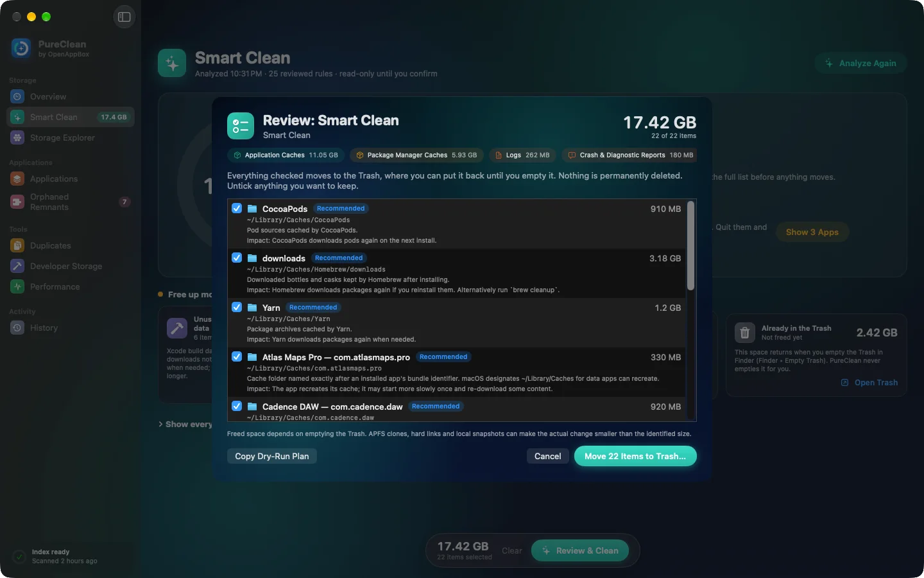
Task: Click the trash can icon in Trash card
Action: 745,333
